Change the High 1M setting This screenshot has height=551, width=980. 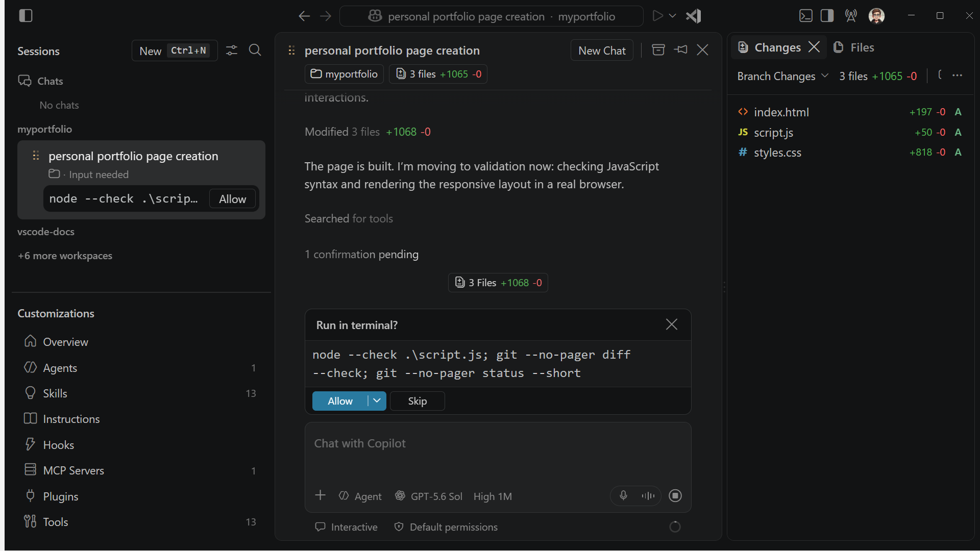(x=493, y=496)
